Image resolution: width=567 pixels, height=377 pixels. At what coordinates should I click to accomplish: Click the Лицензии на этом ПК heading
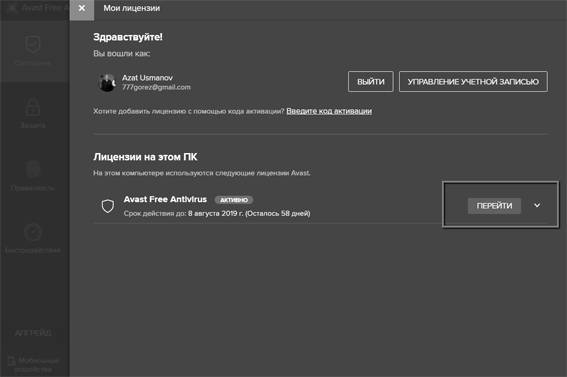[x=145, y=157]
